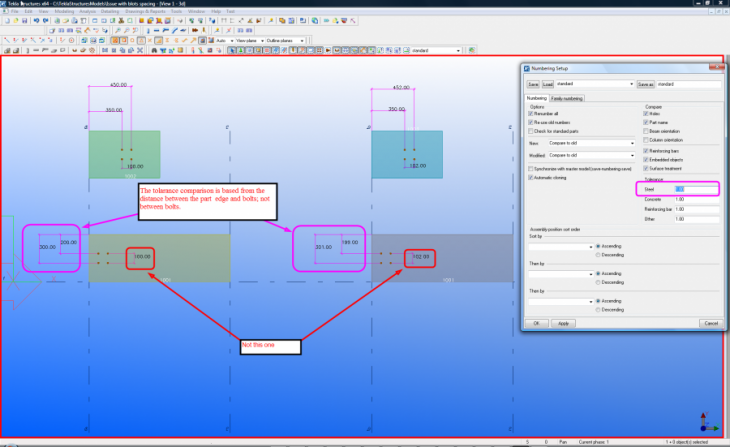730x447 pixels.
Task: Enable the Check for standard parts checkbox
Action: pyautogui.click(x=531, y=131)
